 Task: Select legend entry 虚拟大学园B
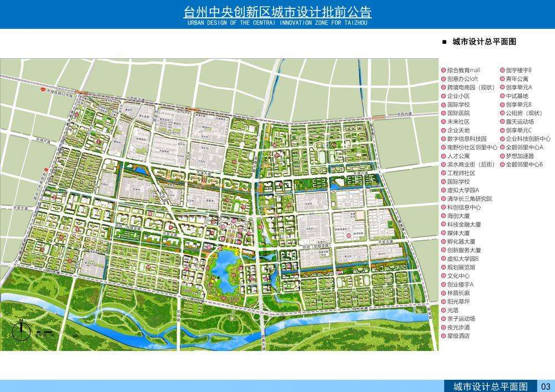tap(460, 259)
